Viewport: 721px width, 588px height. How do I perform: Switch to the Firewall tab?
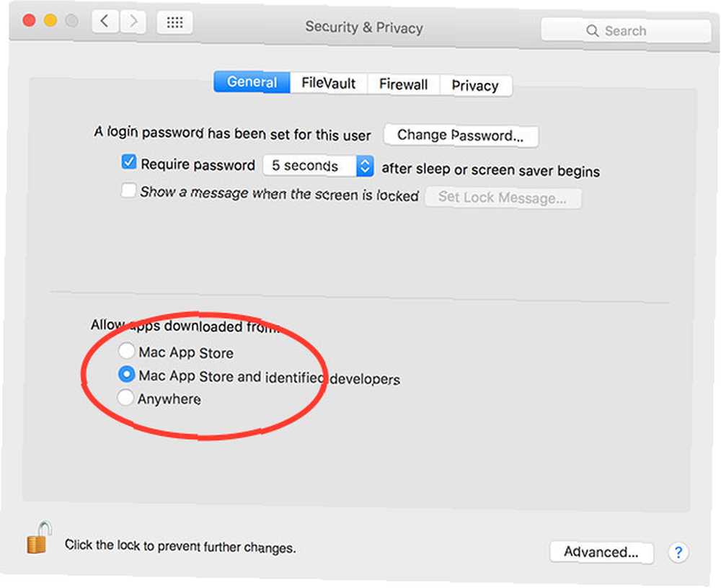coord(403,84)
